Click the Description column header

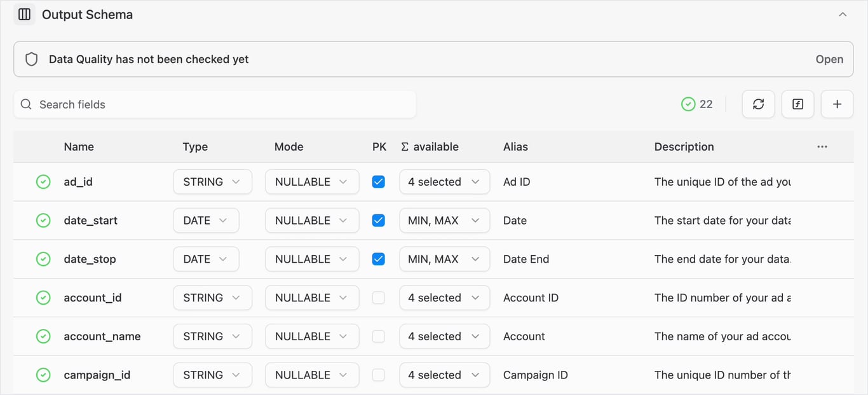tap(684, 147)
